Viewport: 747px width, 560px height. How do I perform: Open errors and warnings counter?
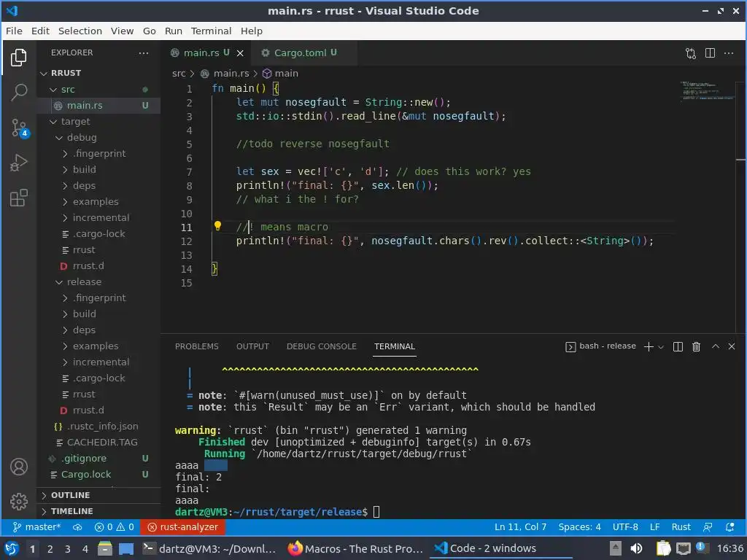(x=115, y=526)
